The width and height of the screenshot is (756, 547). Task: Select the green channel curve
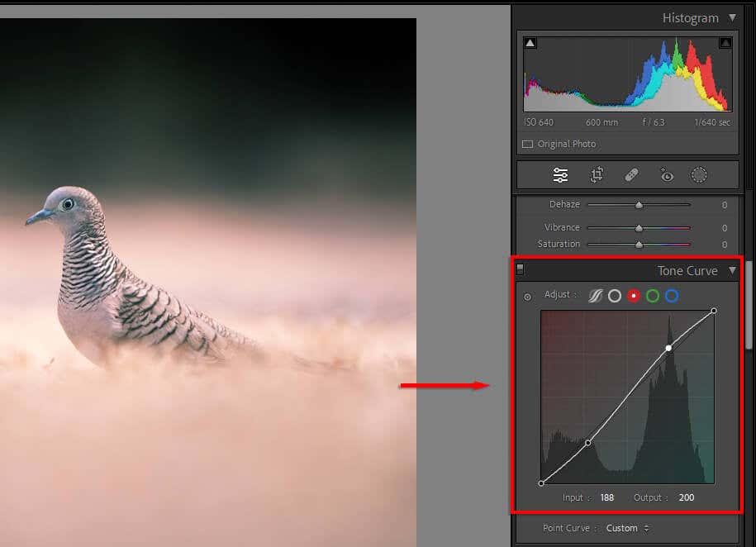(653, 296)
